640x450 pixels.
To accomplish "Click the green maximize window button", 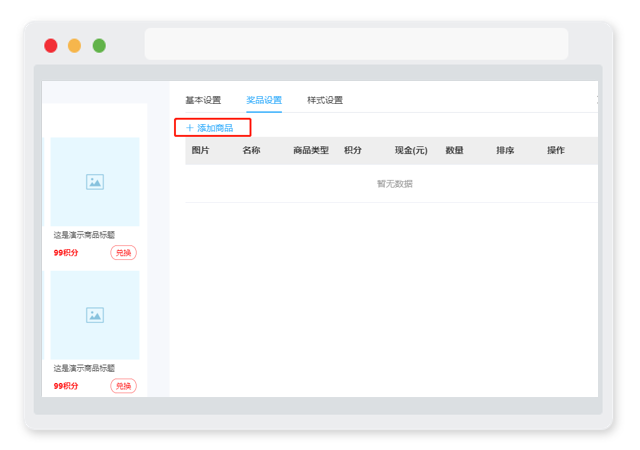I will click(x=99, y=46).
